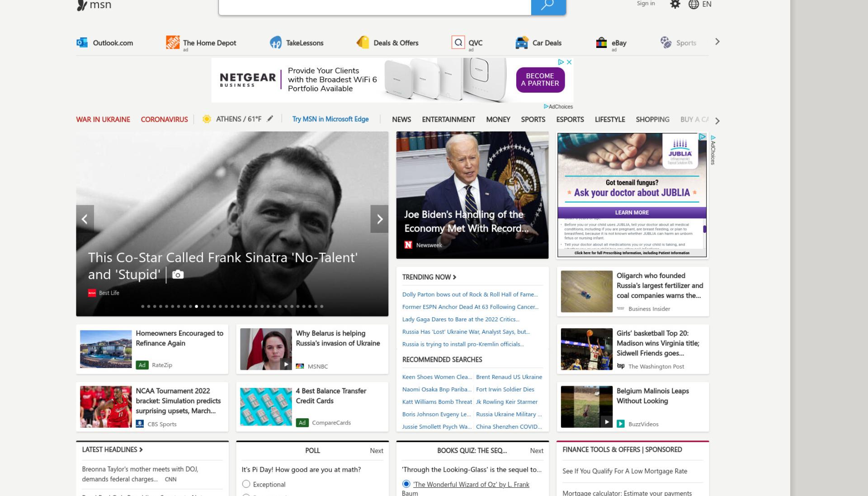Viewport: 868px width, 496px height.
Task: Open Oligarch fertilizer article thumbnail
Action: [586, 291]
